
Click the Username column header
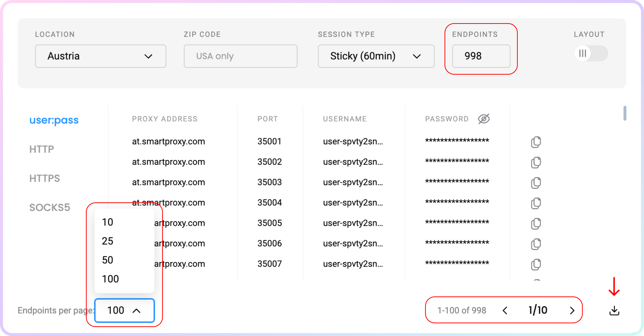pyautogui.click(x=345, y=119)
